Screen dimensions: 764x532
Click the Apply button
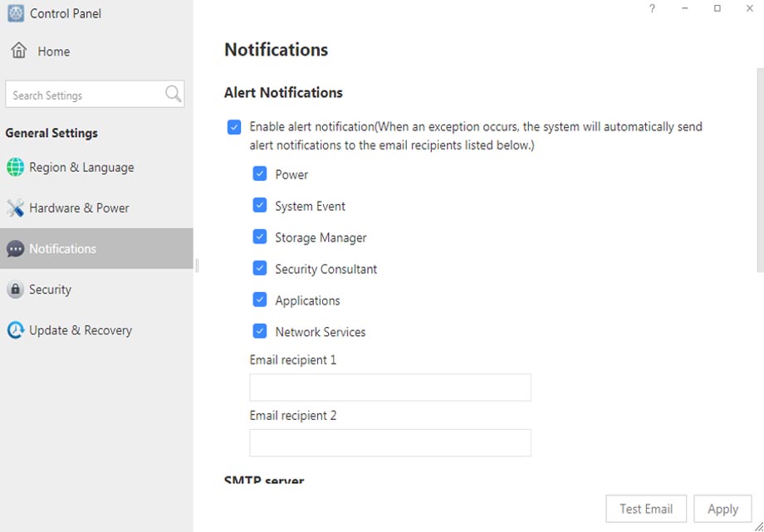click(x=723, y=509)
